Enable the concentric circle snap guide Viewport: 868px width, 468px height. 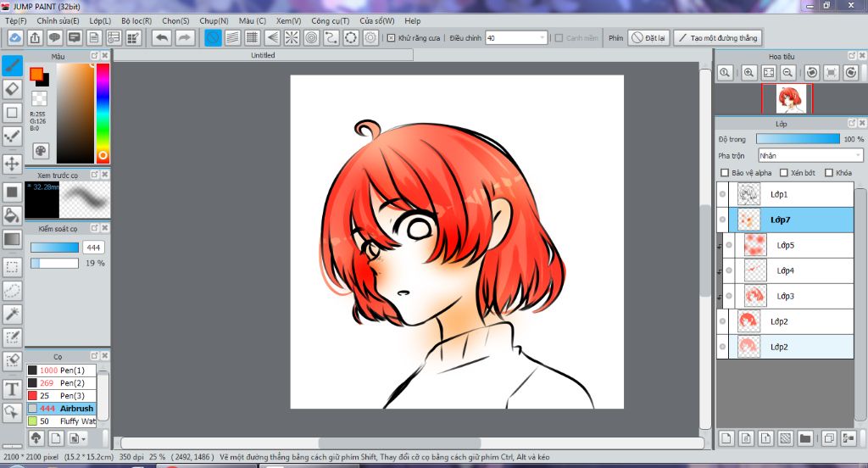[x=312, y=37]
